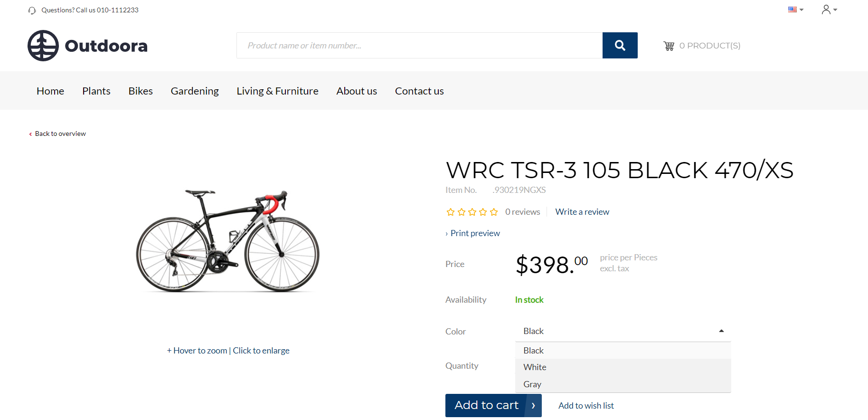Click the Outdoora tree logo icon
Image resolution: width=868 pixels, height=420 pixels.
43,46
